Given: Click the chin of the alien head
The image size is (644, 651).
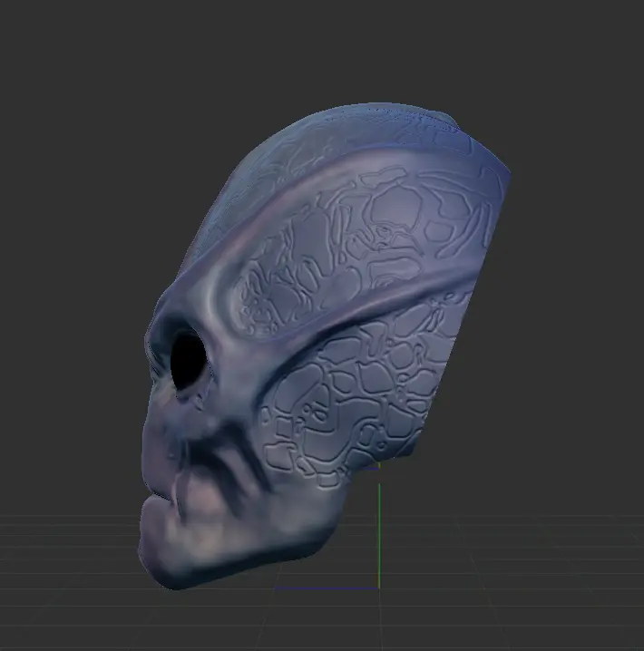Looking at the screenshot, I should click(163, 562).
